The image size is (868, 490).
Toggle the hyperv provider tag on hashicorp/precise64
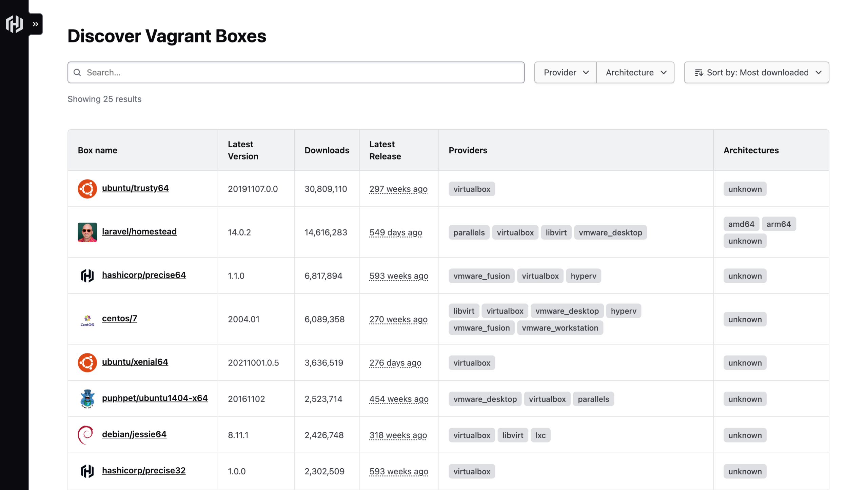pos(583,276)
